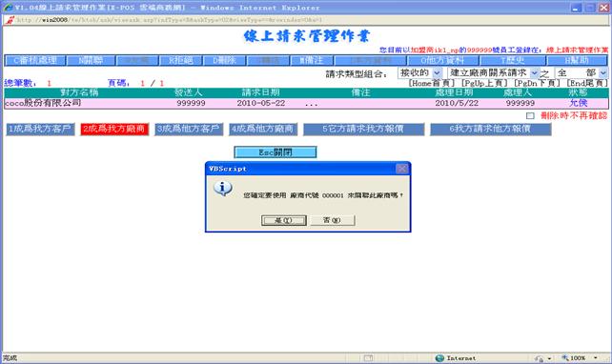
Task: Click the 3成為他方客戶 button
Action: point(189,130)
